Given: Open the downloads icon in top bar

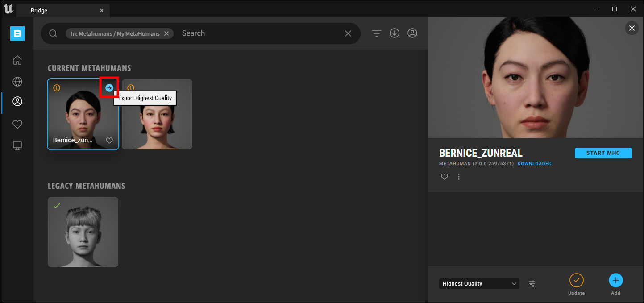Looking at the screenshot, I should coord(395,33).
